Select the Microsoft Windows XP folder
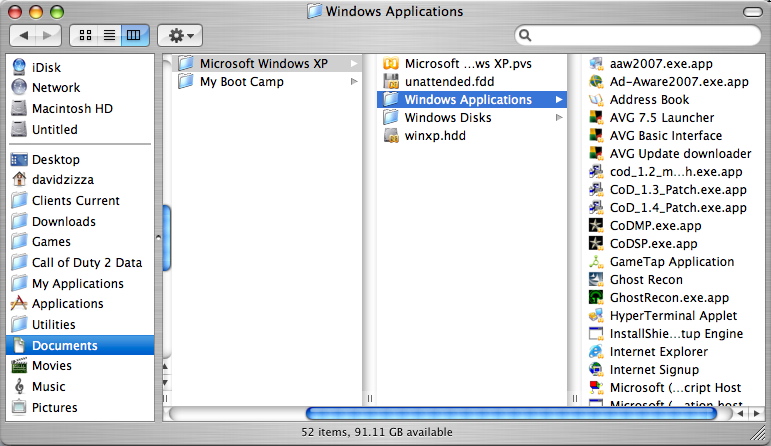This screenshot has height=446, width=771. tap(267, 63)
